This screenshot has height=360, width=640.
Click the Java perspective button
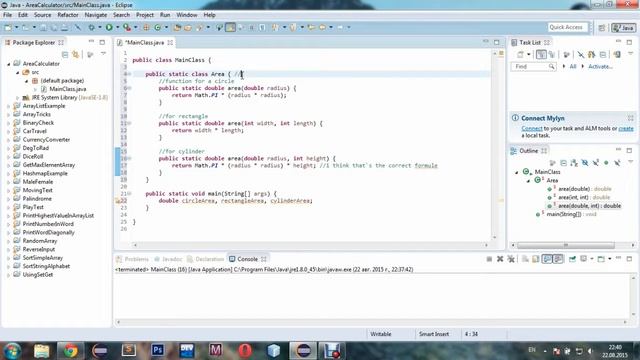coord(623,28)
